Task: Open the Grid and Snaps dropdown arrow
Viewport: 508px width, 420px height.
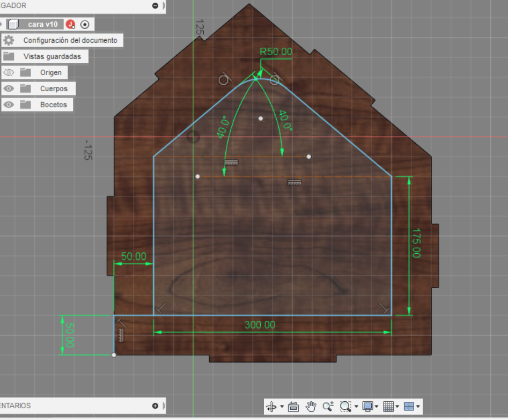Action: click(x=397, y=407)
